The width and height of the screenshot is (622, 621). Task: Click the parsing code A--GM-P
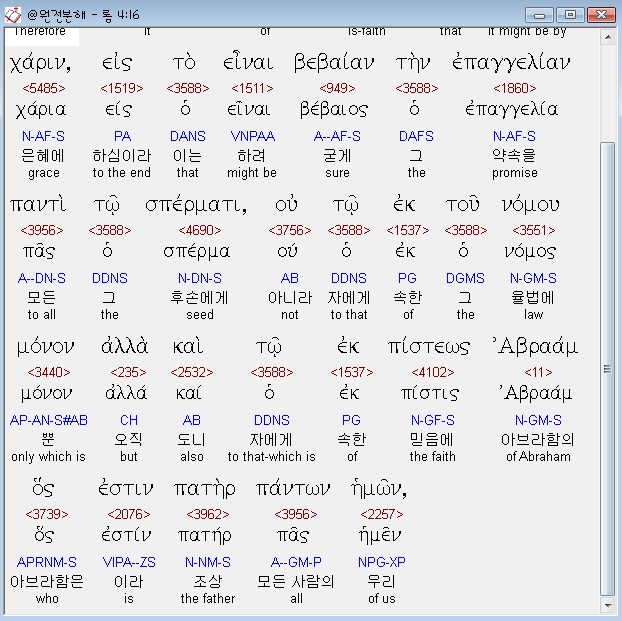[x=296, y=562]
